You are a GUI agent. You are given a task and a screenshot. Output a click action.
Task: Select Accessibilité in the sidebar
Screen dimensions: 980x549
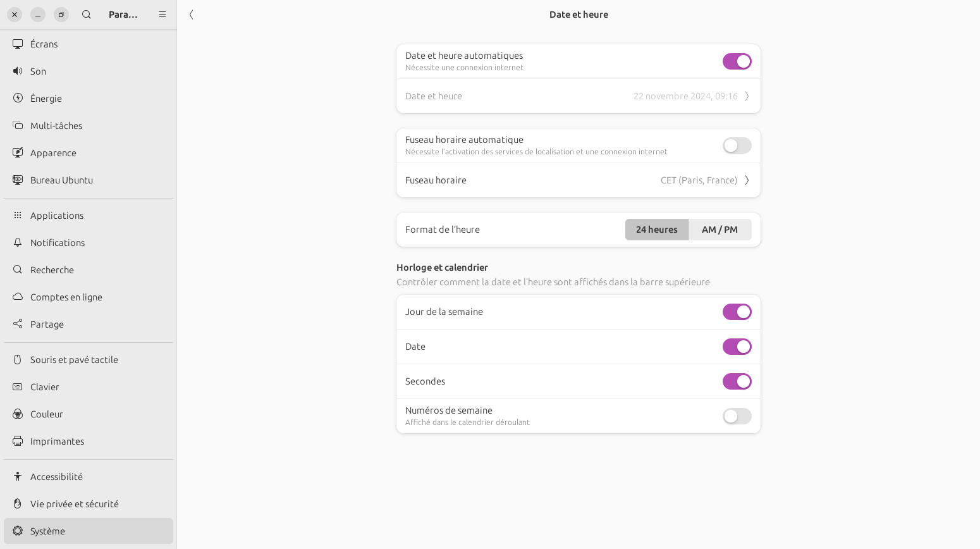coord(89,476)
